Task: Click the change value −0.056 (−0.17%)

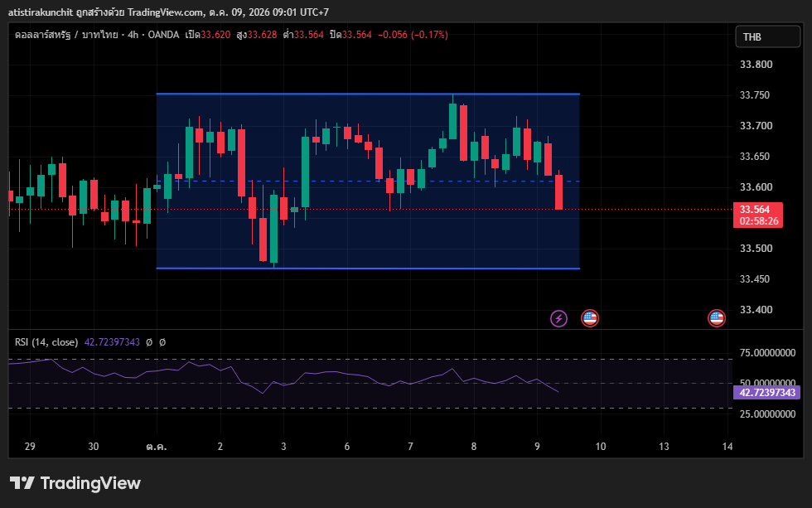Action: (x=413, y=35)
